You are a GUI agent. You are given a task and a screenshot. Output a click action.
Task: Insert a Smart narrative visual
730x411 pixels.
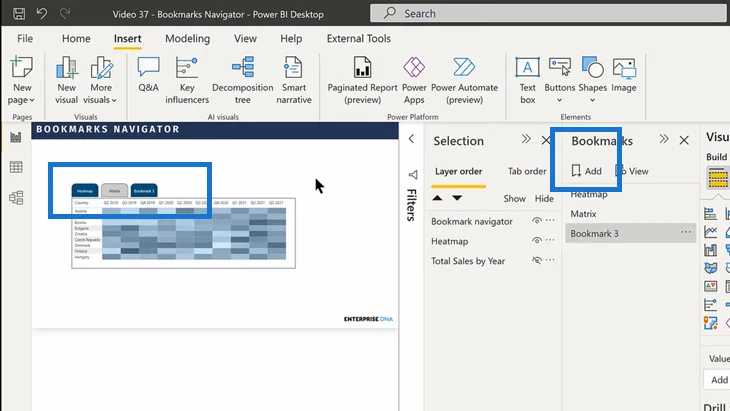(x=294, y=80)
